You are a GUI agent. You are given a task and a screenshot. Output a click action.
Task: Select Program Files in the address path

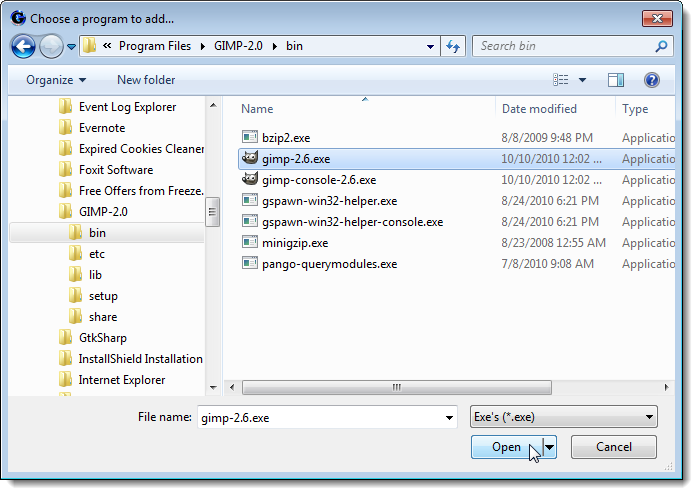[154, 46]
